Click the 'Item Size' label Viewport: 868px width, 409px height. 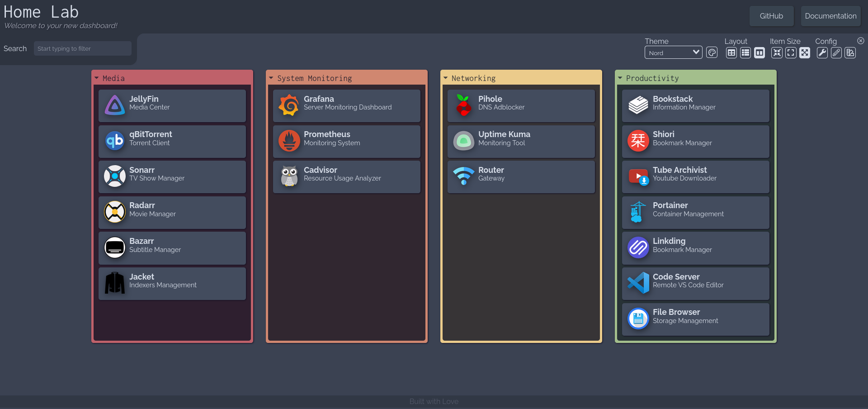click(x=785, y=41)
